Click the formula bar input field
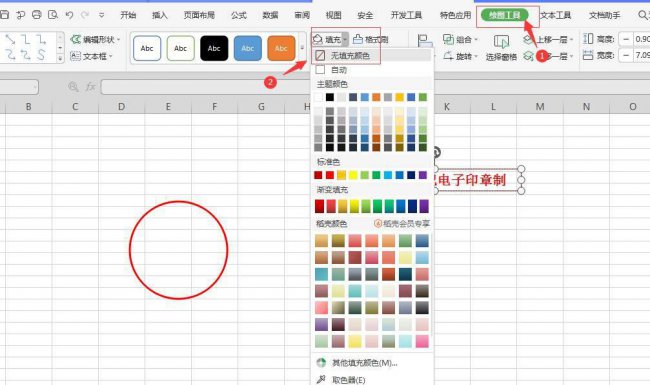The image size is (650, 385). tap(205, 87)
